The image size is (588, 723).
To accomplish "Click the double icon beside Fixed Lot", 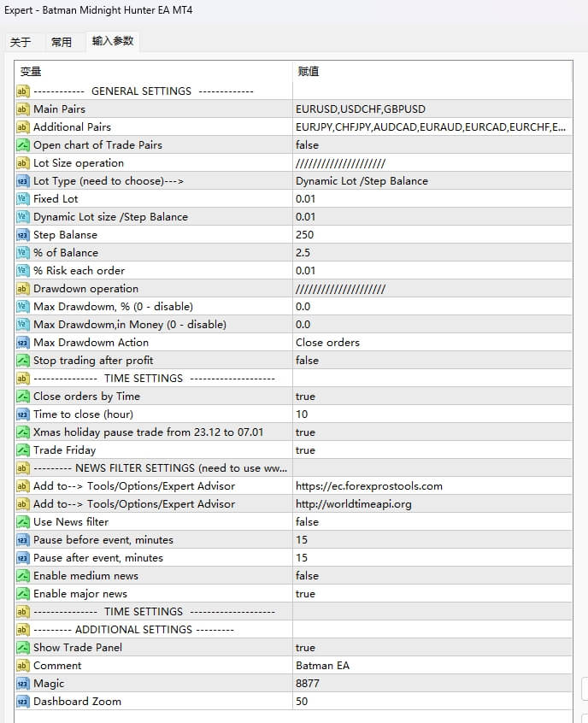I will pos(22,199).
